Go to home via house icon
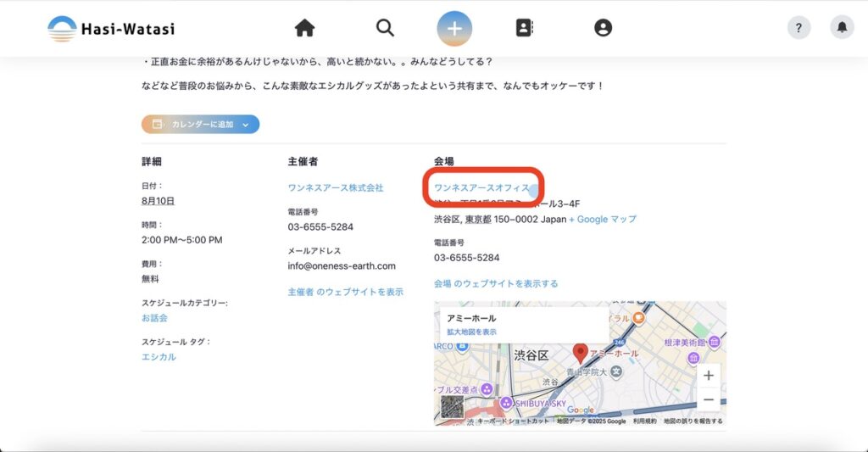 [304, 28]
